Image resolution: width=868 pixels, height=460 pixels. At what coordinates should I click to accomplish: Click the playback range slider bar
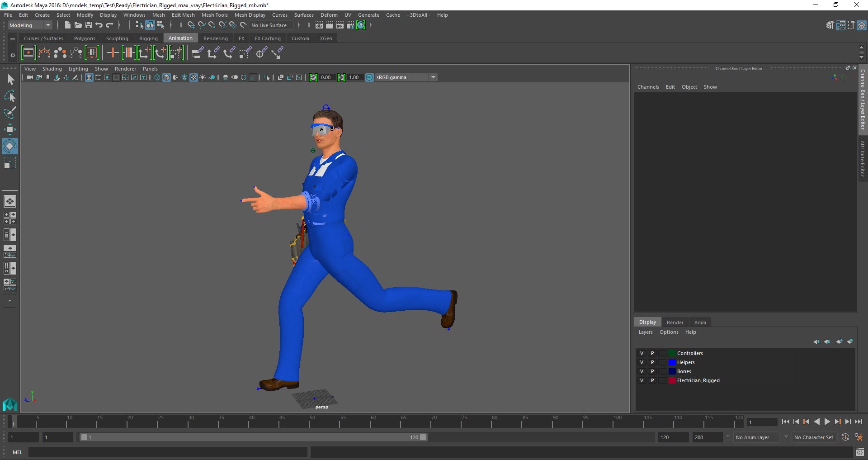point(253,437)
